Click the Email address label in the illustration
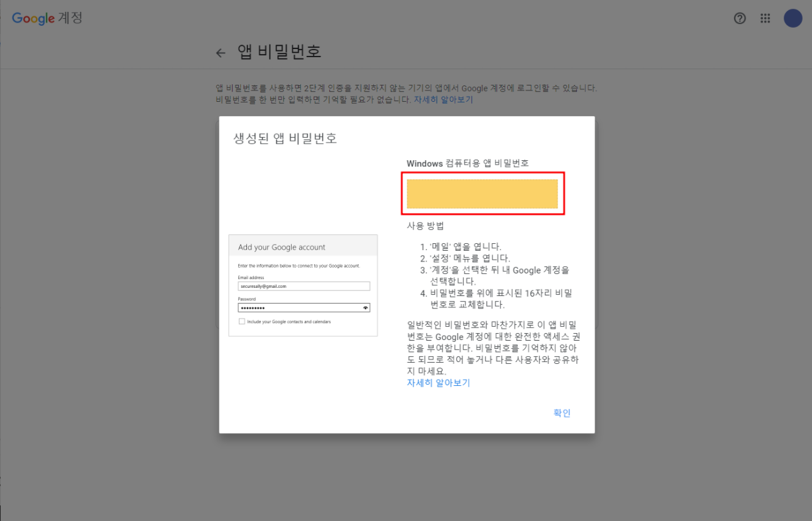This screenshot has height=521, width=812. pos(251,277)
